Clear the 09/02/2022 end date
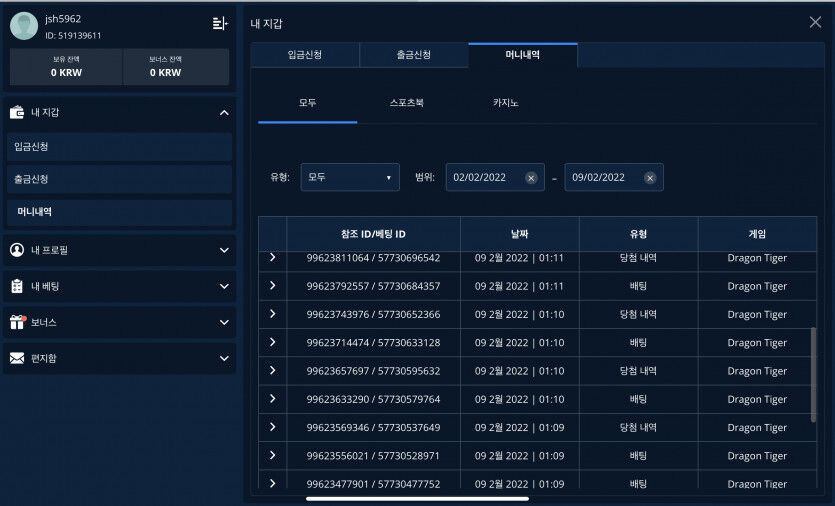 pos(650,178)
